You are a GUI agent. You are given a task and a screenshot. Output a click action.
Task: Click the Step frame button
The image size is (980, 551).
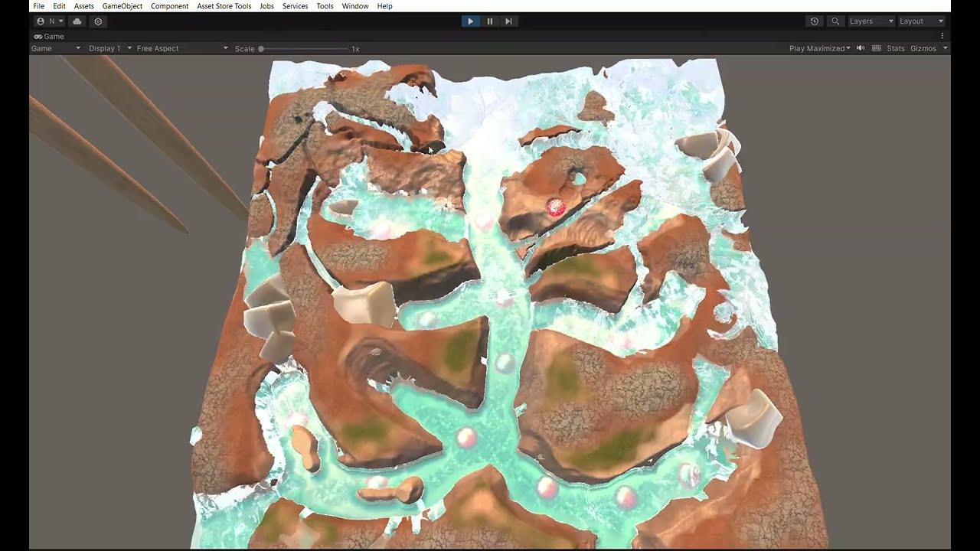[x=508, y=21]
